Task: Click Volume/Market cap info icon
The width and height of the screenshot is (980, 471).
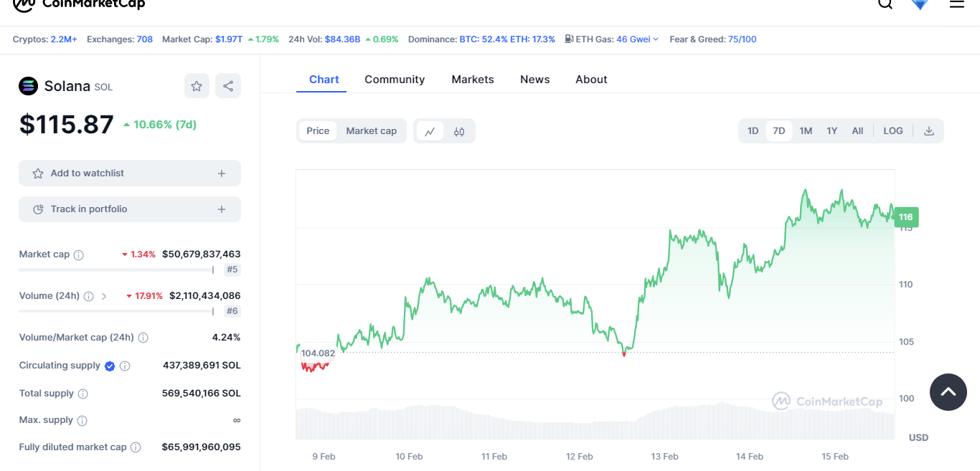Action: [143, 338]
